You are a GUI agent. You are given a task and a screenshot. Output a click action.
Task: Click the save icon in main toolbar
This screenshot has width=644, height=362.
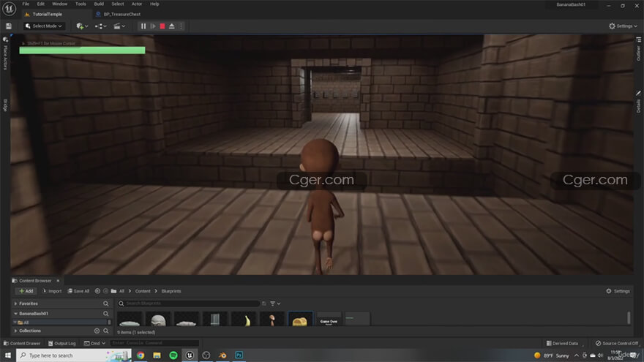pos(9,26)
